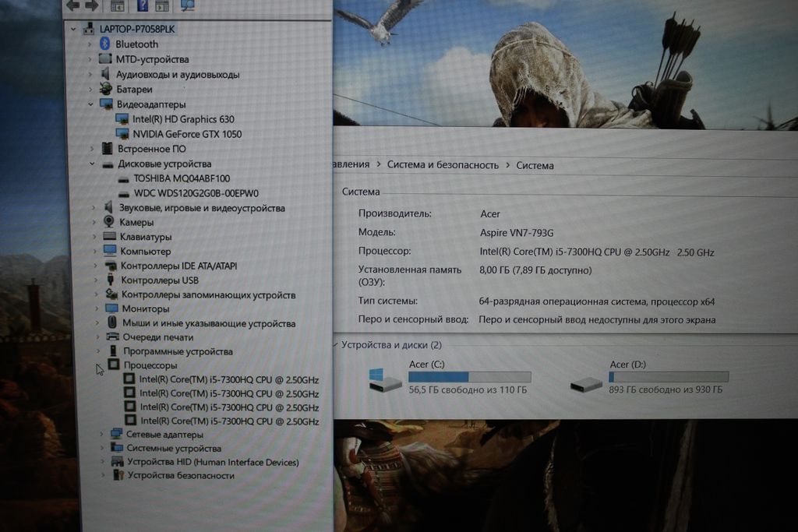Viewport: 798px width, 532px height.
Task: Click the Acer (D:) drive icon
Action: point(586,384)
